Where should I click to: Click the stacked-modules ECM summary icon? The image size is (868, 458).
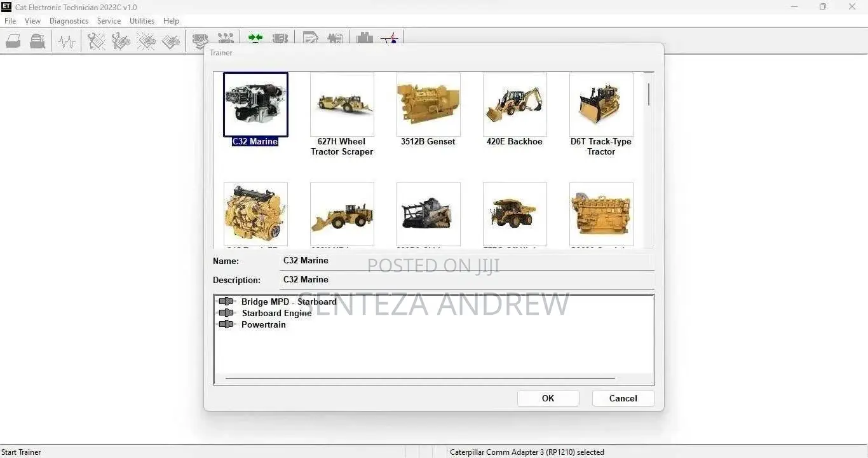tap(200, 40)
